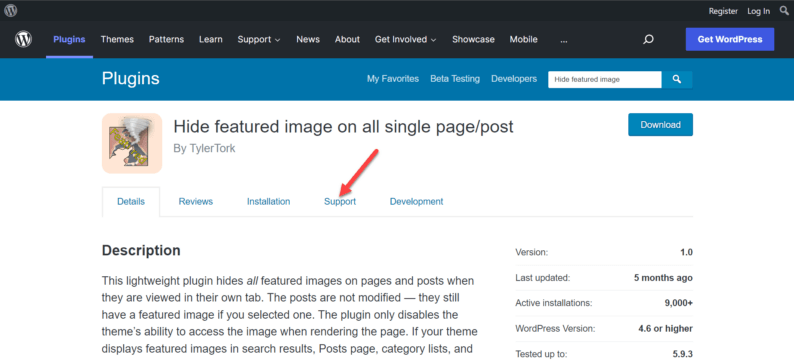Switch to the Development tab
This screenshot has width=794, height=361.
(x=416, y=202)
